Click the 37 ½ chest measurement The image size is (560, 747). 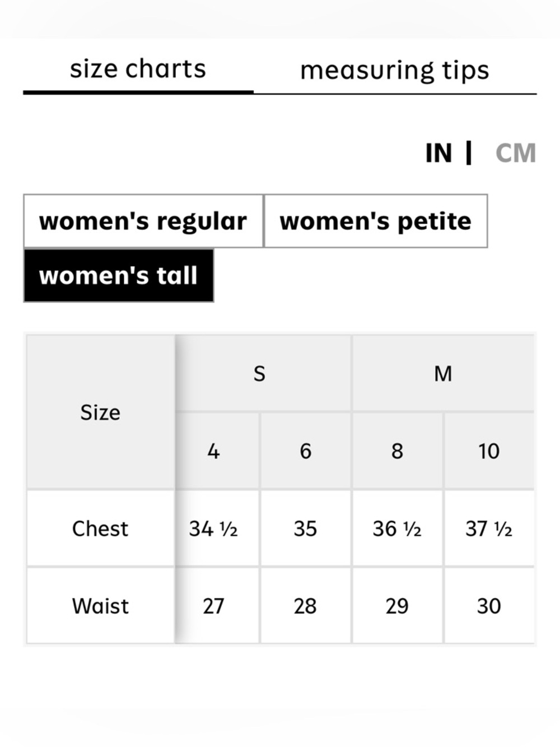coord(489,528)
